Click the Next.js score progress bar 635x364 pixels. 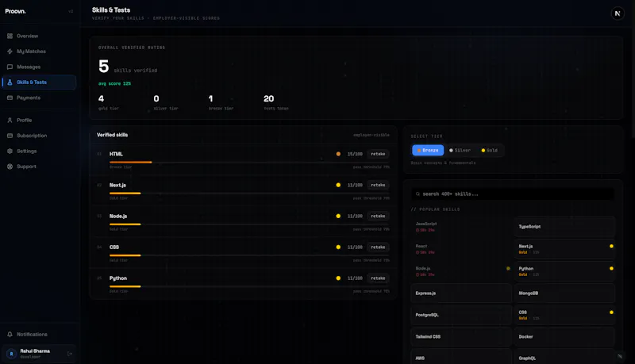249,193
